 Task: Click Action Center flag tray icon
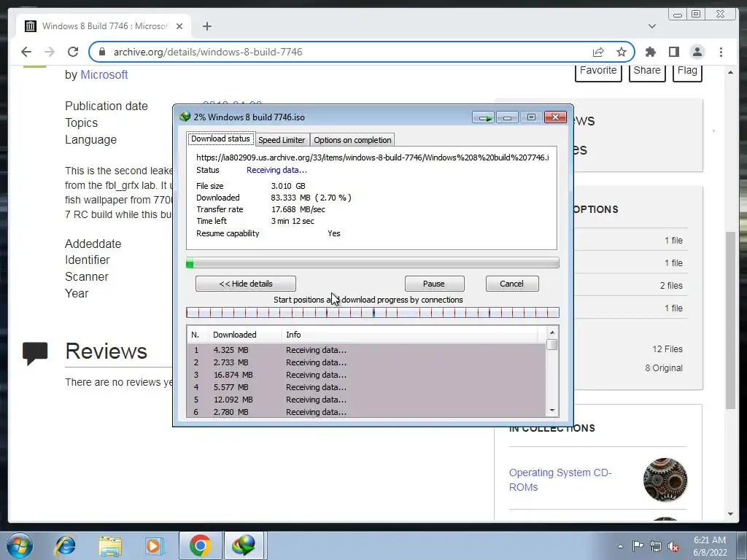tap(638, 546)
